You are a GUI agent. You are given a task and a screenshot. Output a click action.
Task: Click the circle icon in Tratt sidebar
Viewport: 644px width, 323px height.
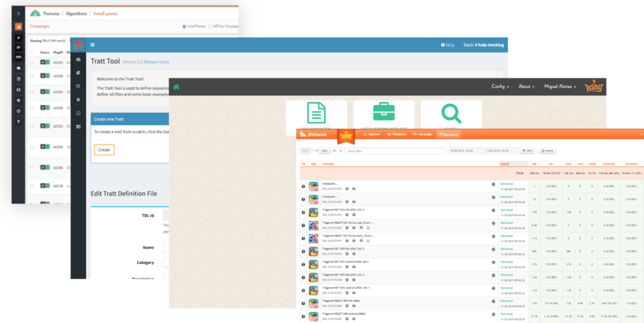pyautogui.click(x=79, y=113)
